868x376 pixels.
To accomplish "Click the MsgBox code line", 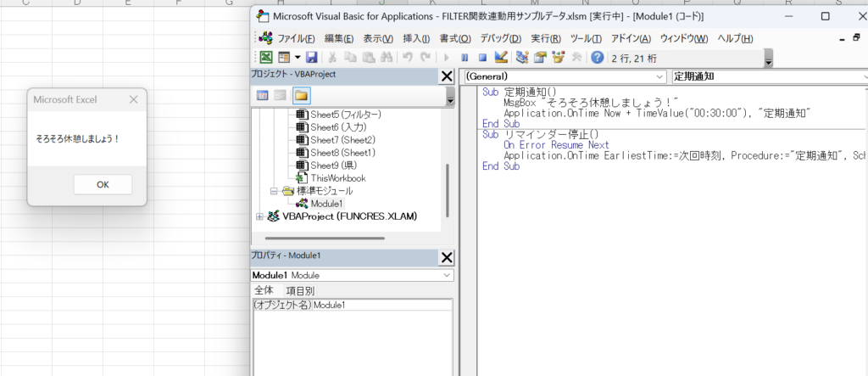I will (x=591, y=103).
